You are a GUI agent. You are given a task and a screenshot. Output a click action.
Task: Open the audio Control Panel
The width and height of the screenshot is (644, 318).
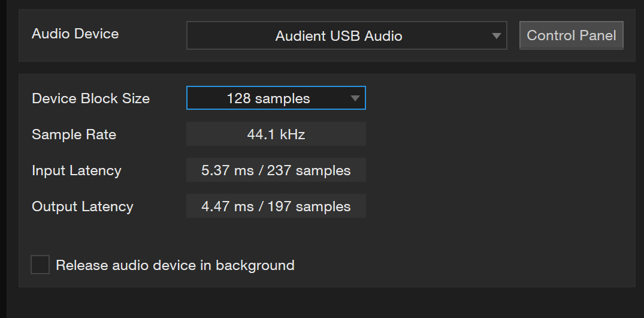point(571,35)
